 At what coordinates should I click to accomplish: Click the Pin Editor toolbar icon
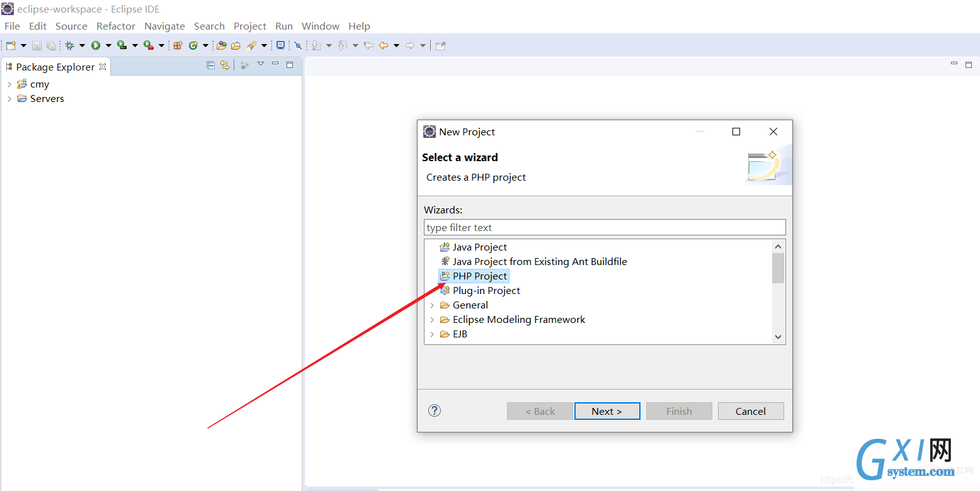441,45
